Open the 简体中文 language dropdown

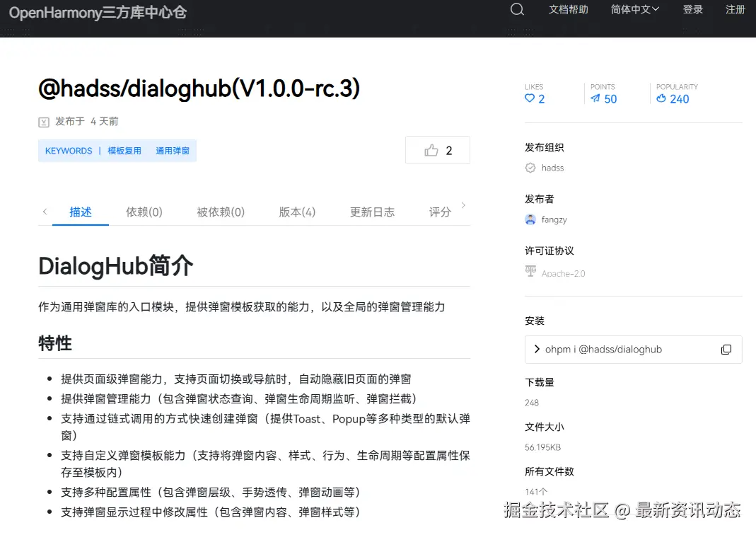634,9
